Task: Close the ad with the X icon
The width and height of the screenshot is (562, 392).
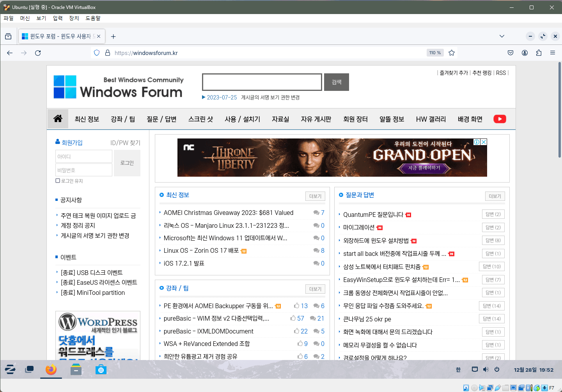Action: coord(484,142)
